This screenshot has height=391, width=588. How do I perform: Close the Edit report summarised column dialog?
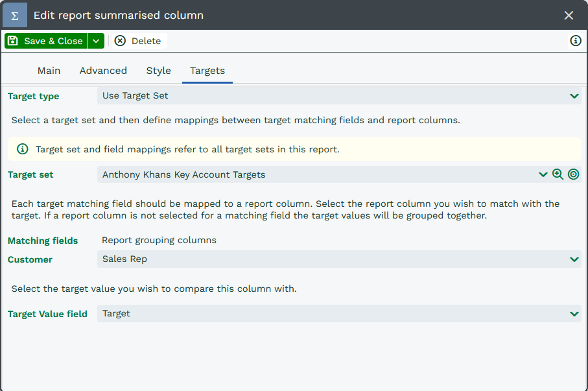point(569,15)
